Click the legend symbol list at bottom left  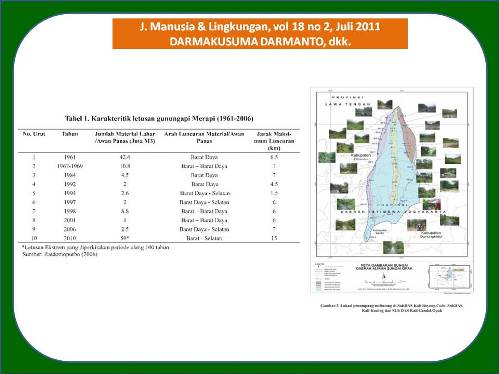(328, 276)
